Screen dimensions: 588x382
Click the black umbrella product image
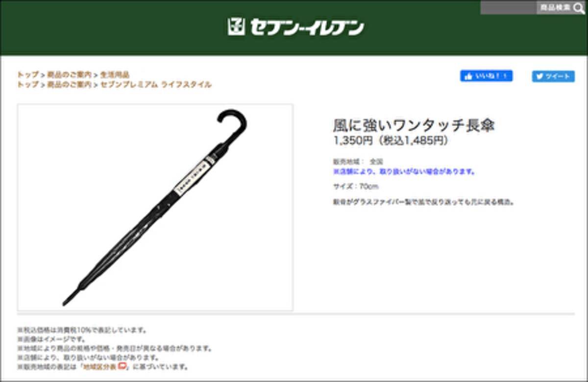155,207
